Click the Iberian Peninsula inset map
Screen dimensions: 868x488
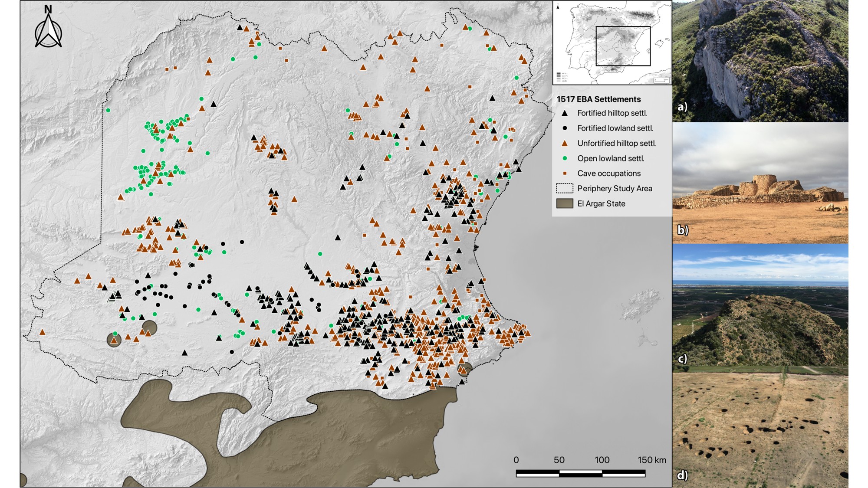click(x=612, y=43)
